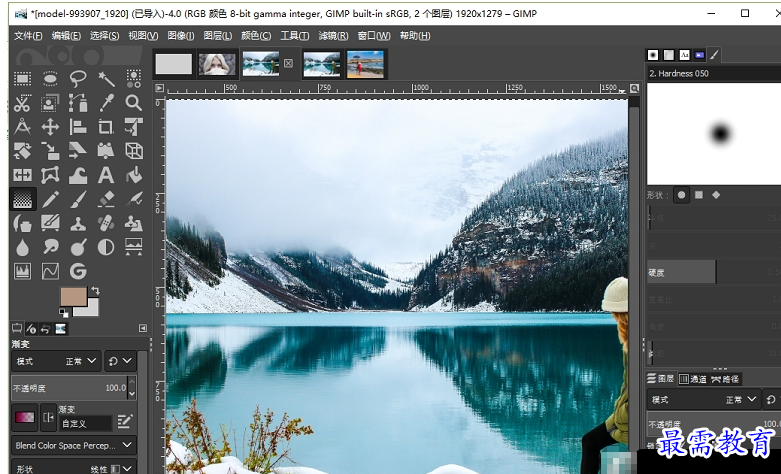
Task: Select the Paths tool
Action: [78, 103]
